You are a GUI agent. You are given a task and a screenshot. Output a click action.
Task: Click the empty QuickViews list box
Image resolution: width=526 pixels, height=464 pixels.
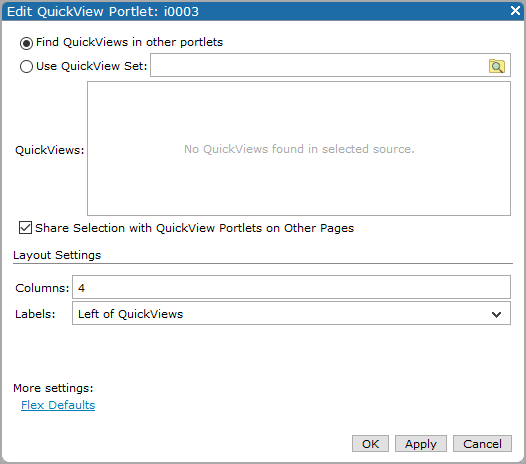tap(299, 149)
